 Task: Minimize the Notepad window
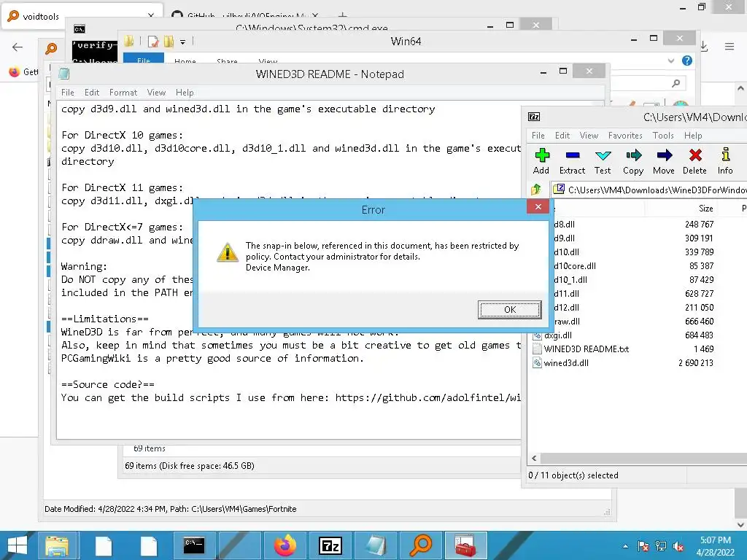tap(543, 72)
